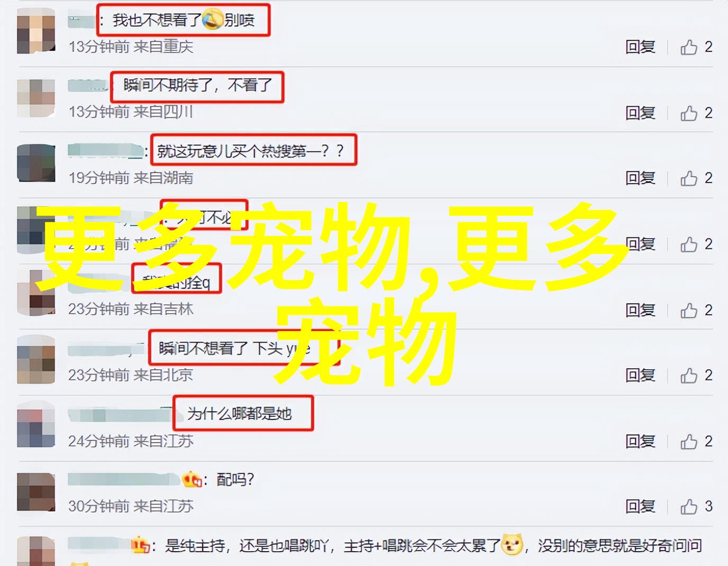Reply to the comment from 重庆

coord(640,47)
